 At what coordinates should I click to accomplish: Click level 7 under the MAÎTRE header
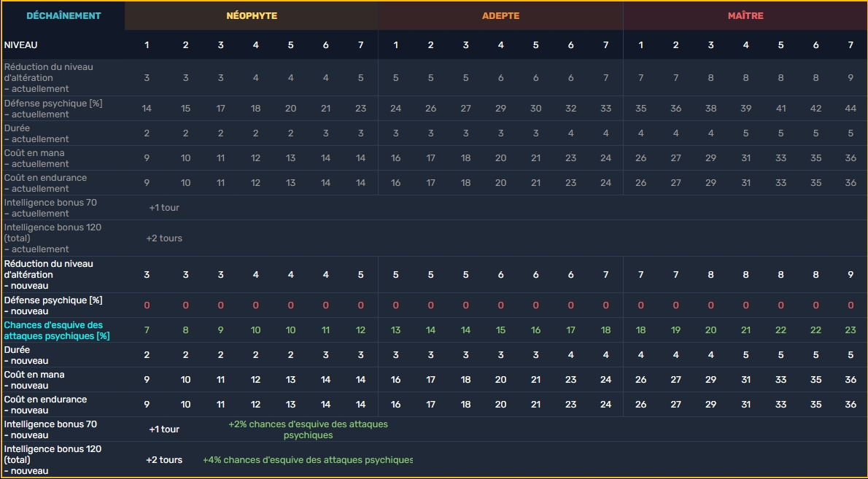pyautogui.click(x=850, y=44)
